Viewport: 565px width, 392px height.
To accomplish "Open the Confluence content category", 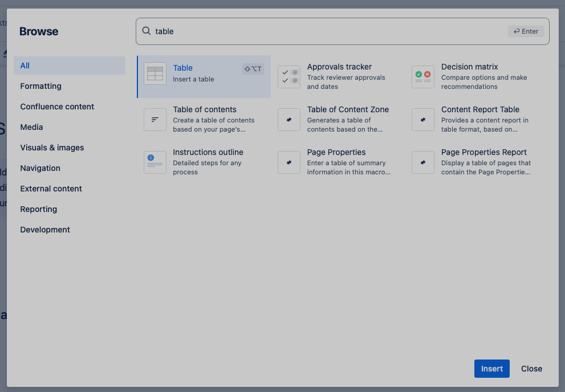I will coord(70,107).
